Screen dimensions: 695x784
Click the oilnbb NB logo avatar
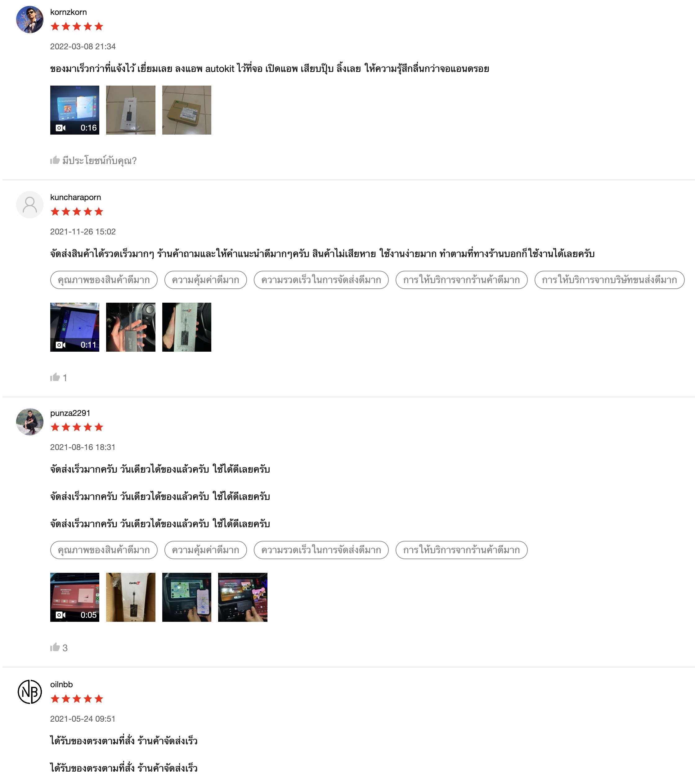point(29,692)
